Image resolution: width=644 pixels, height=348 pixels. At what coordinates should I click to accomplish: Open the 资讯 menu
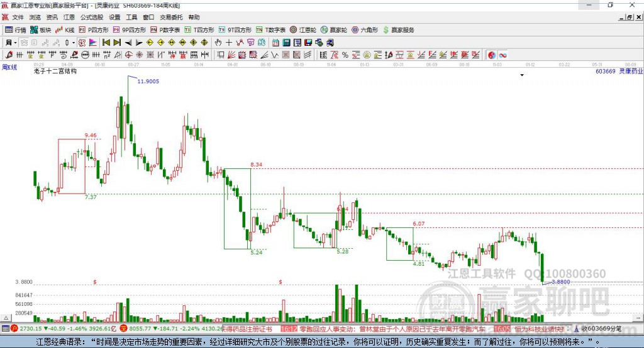point(52,17)
